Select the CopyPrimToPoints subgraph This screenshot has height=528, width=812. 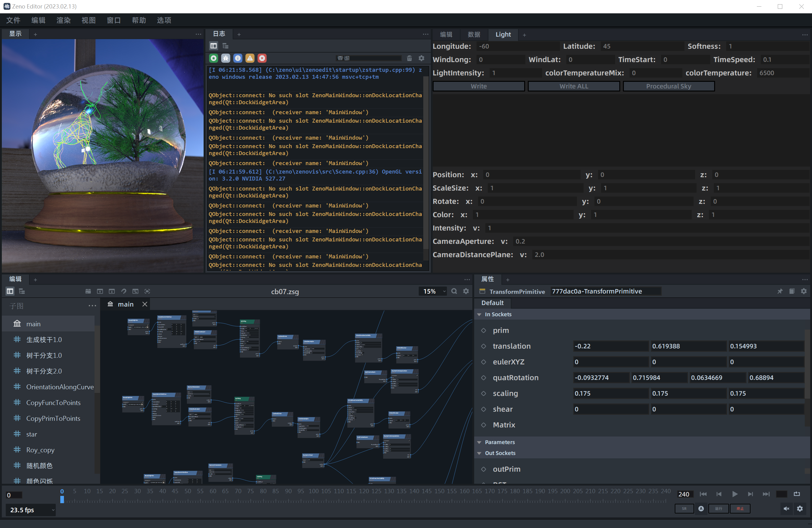point(48,418)
